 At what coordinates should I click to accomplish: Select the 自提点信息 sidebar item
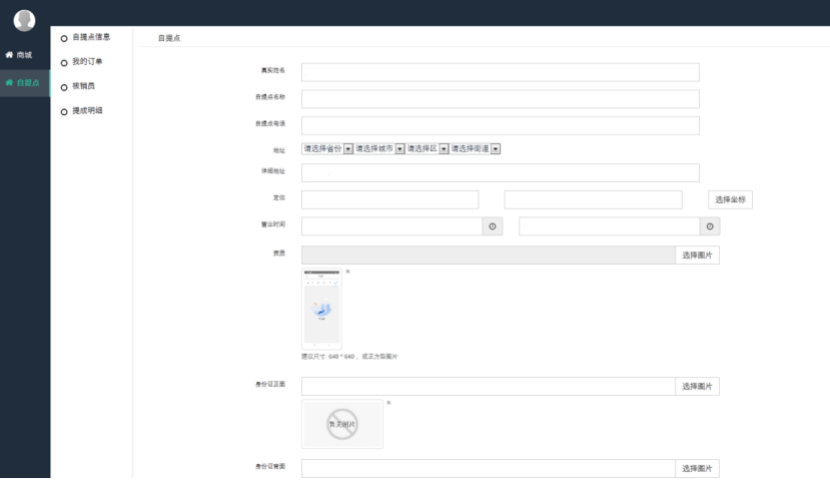point(90,38)
